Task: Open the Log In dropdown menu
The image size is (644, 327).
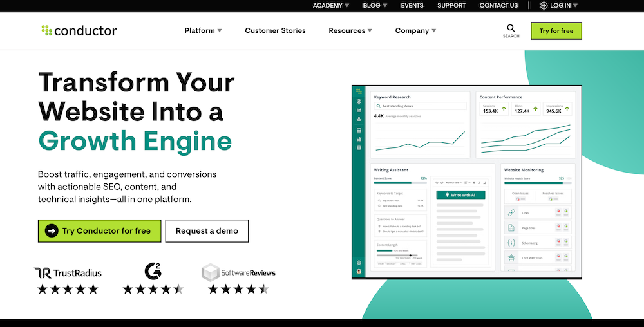Action: coord(559,5)
